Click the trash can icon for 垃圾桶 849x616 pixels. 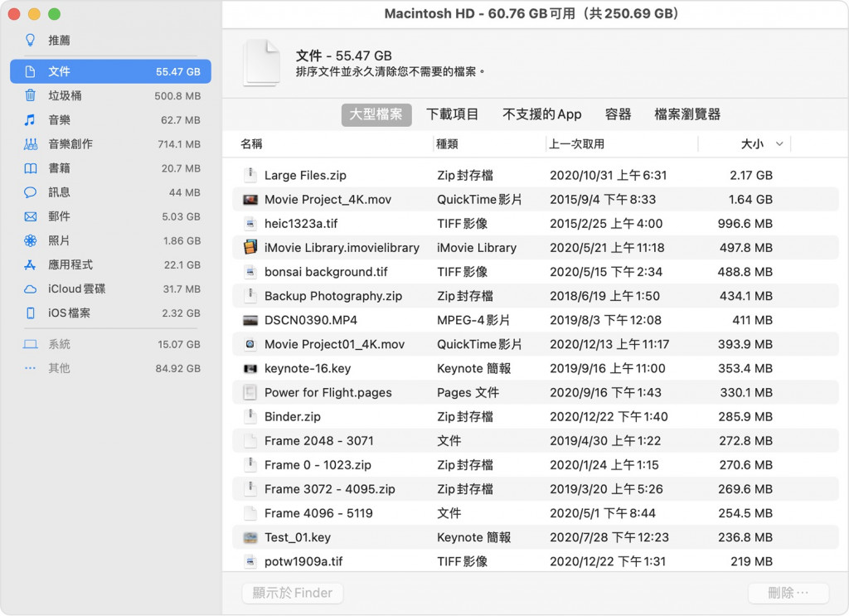tap(31, 95)
